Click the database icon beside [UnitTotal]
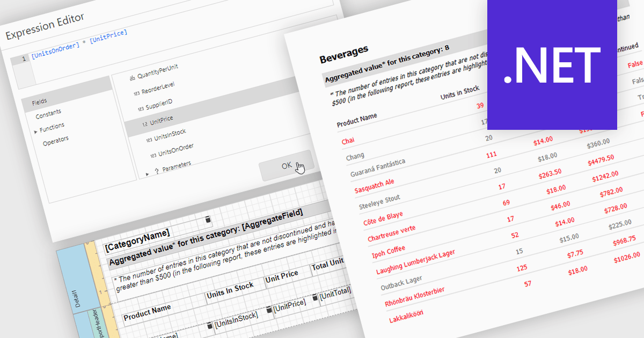 click(316, 297)
